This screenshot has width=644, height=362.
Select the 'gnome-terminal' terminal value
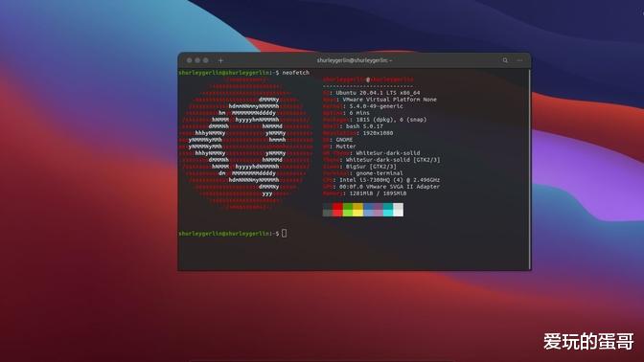(x=379, y=173)
